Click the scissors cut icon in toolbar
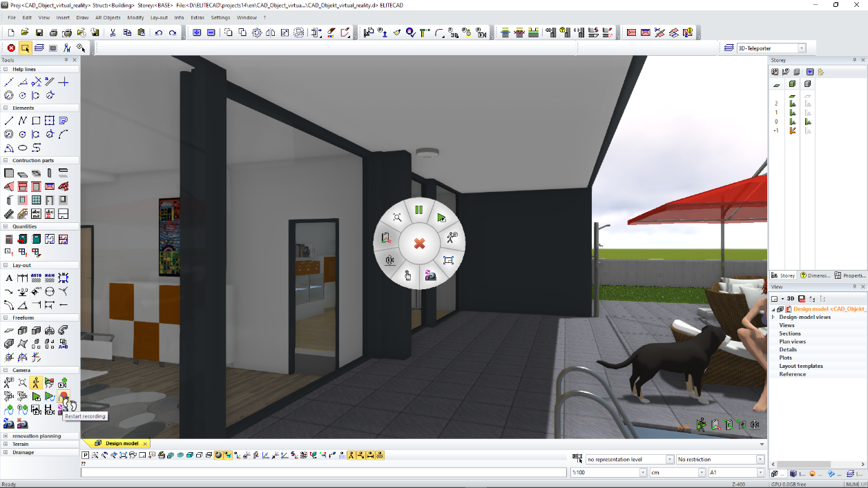Screen dimensions: 868x488 tap(113, 32)
